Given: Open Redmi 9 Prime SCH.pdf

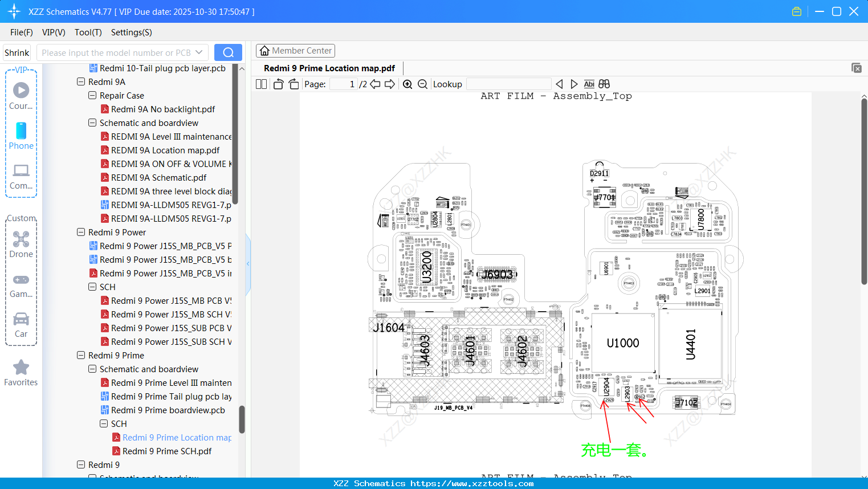Looking at the screenshot, I should coord(167,451).
